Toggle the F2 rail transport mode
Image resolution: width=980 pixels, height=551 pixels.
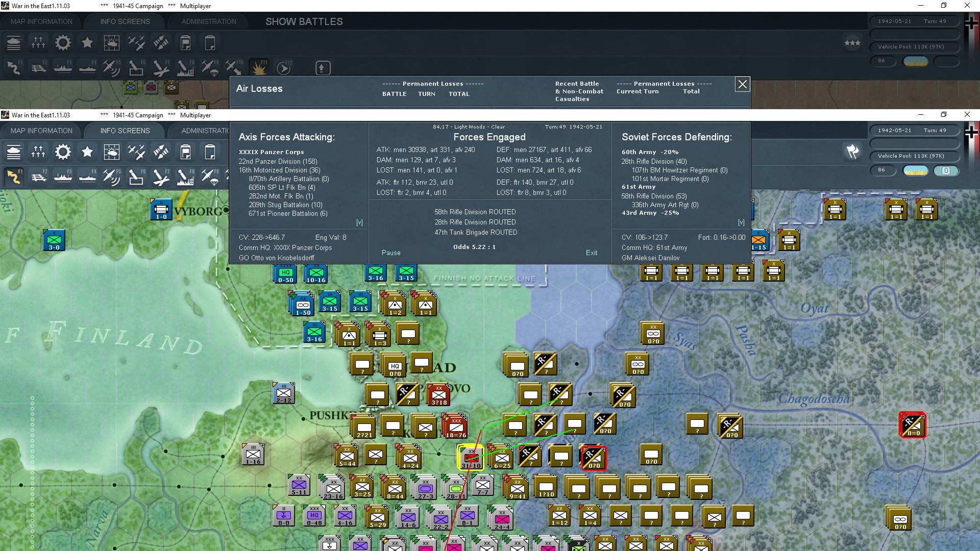39,177
